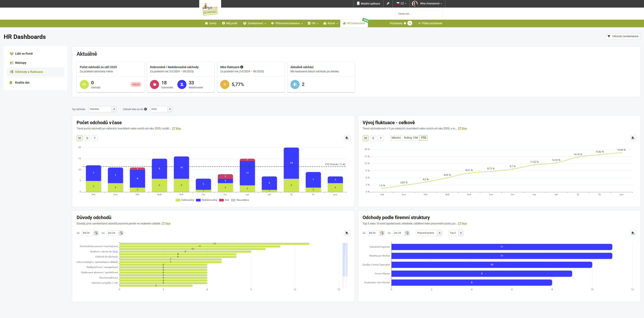Export the Odchody podle firemní struktury chart as an image

coord(633,233)
